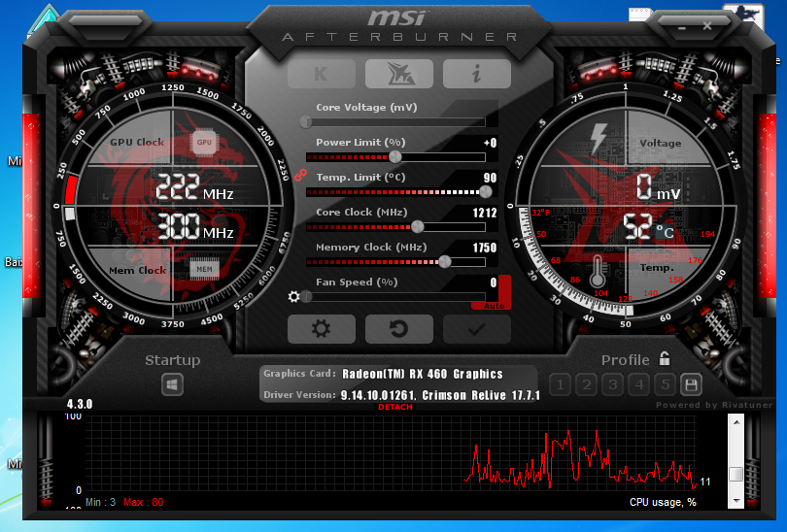The image size is (787, 532).
Task: Click the CPU usage graph area
Action: (x=391, y=452)
